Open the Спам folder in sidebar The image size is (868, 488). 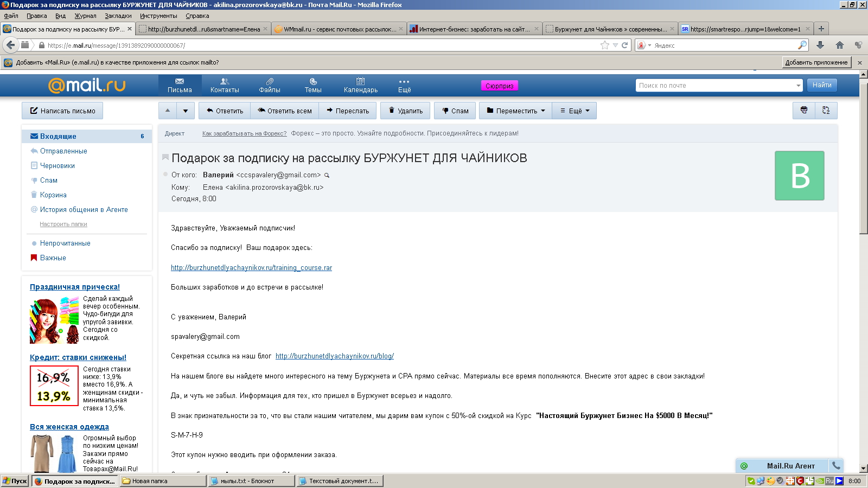(x=49, y=180)
